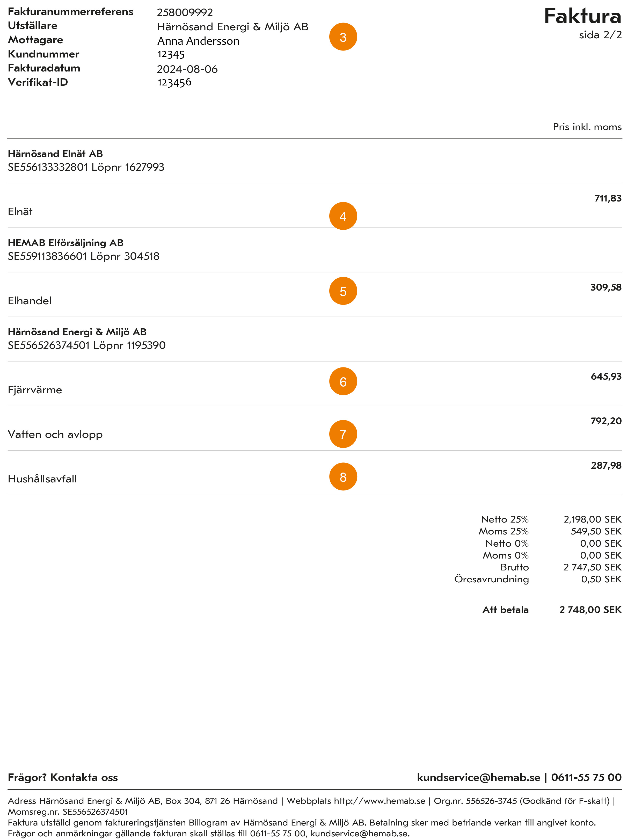Click the orange marker number 4
Screen dimensions: 642x840
coord(343,216)
